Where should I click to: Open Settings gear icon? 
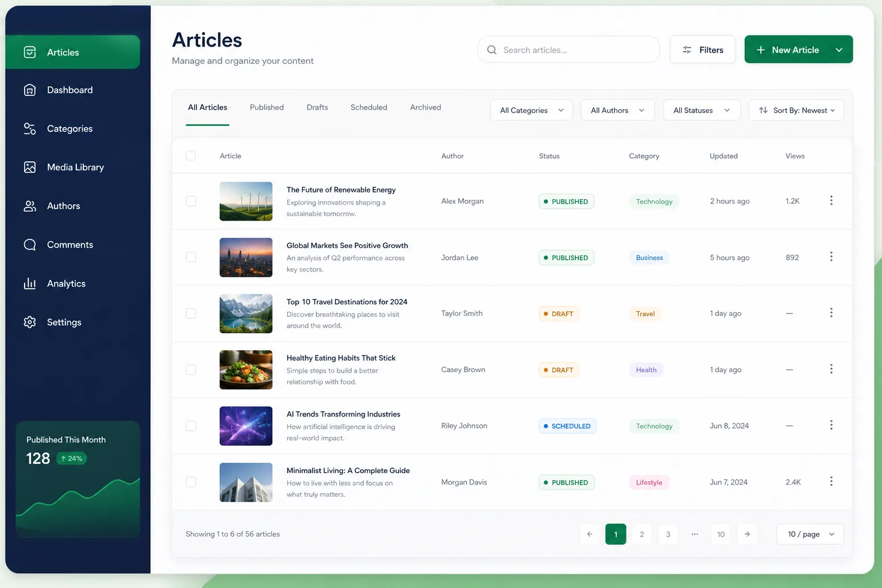[30, 322]
